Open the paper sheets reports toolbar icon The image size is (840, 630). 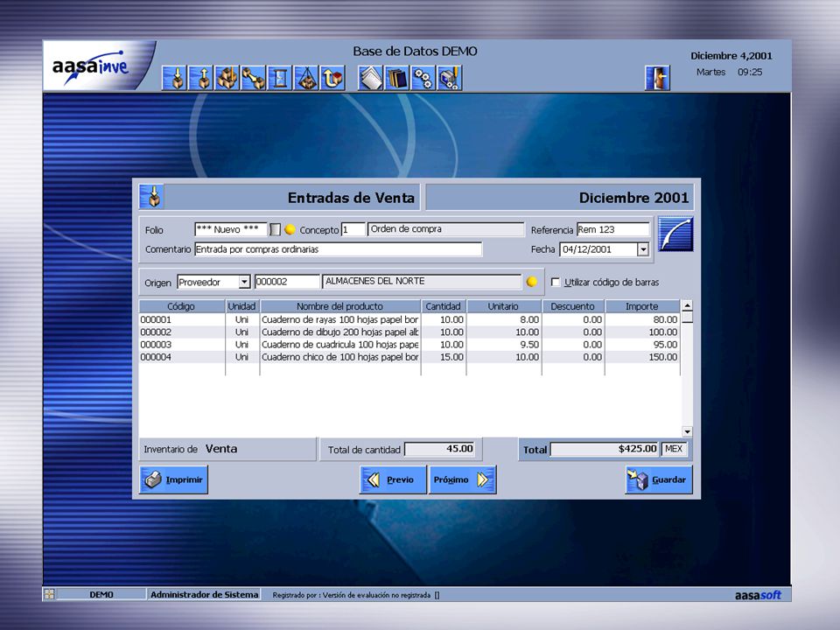pyautogui.click(x=370, y=78)
